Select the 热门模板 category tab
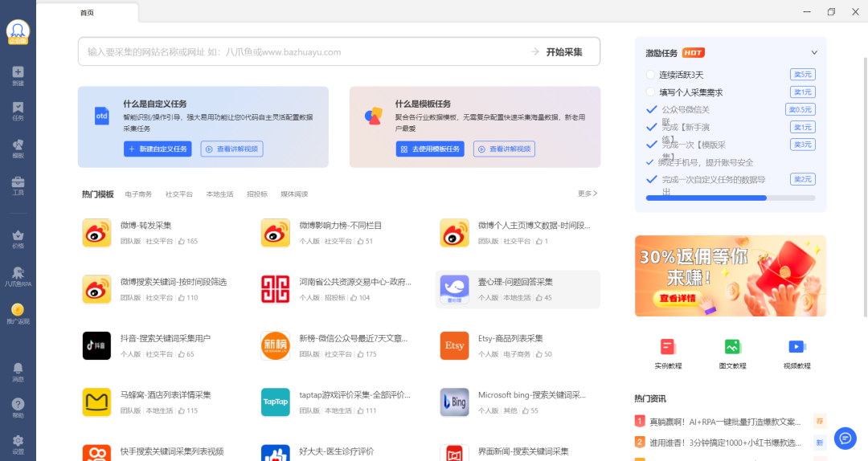 98,194
